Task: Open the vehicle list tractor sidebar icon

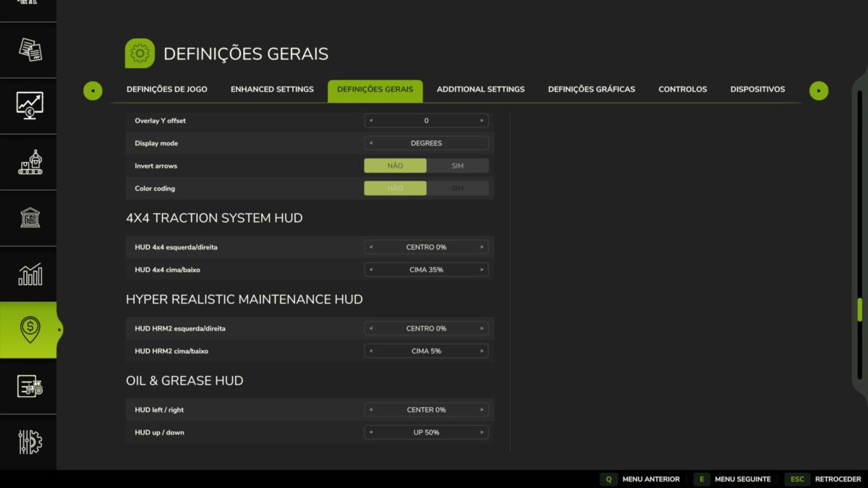Action: [30, 386]
